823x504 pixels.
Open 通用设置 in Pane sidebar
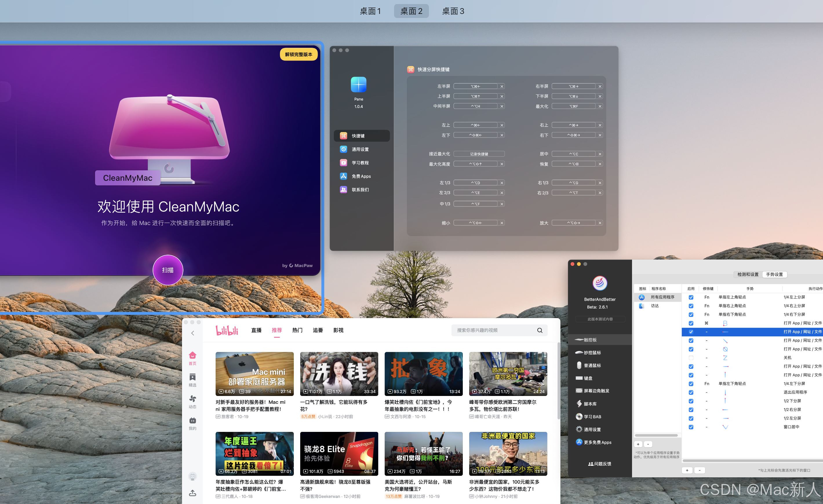tap(360, 149)
